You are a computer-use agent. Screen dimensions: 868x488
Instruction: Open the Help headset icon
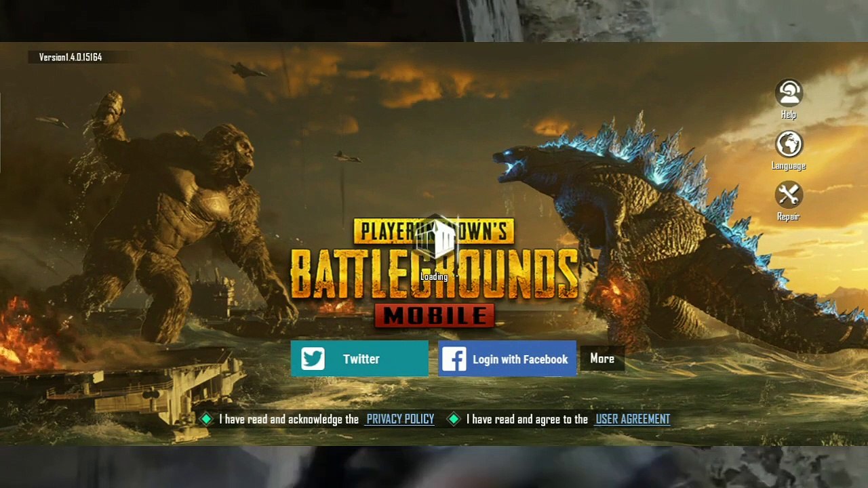(789, 92)
